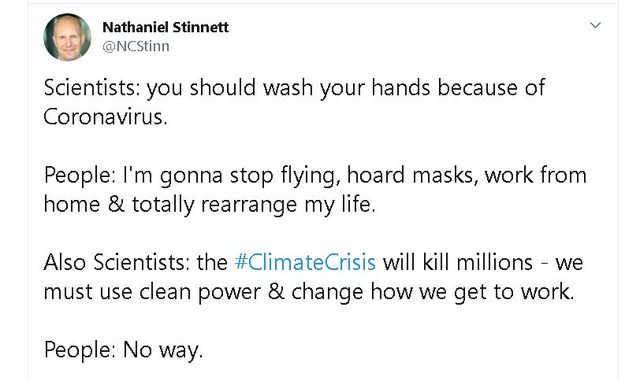Click the word "Coronavirus." in the tweet

point(105,117)
